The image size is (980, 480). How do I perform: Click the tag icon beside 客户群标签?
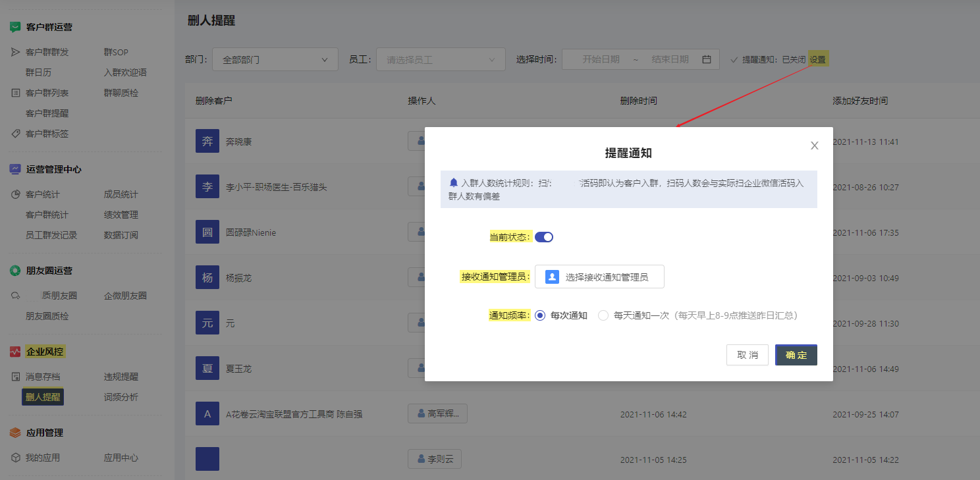(16, 134)
